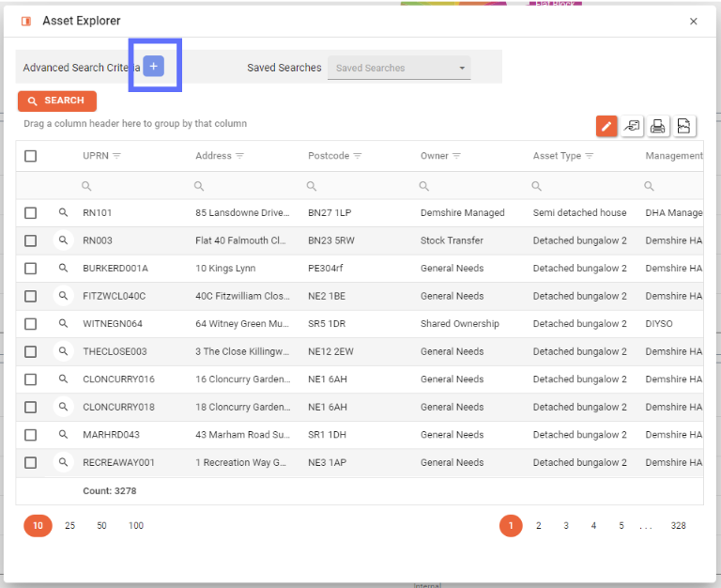This screenshot has width=721, height=588.
Task: Toggle the select-all checkbox in header
Action: pyautogui.click(x=31, y=156)
